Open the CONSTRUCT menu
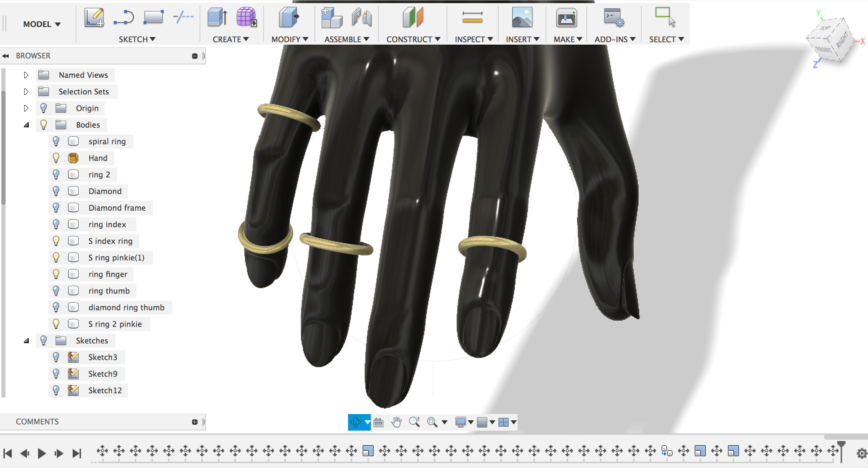The width and height of the screenshot is (868, 468). tap(413, 39)
